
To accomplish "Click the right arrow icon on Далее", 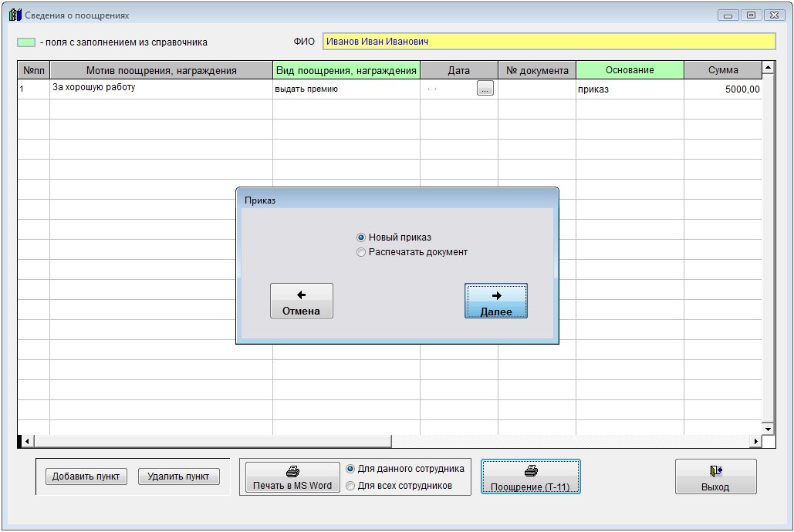I will 496,295.
